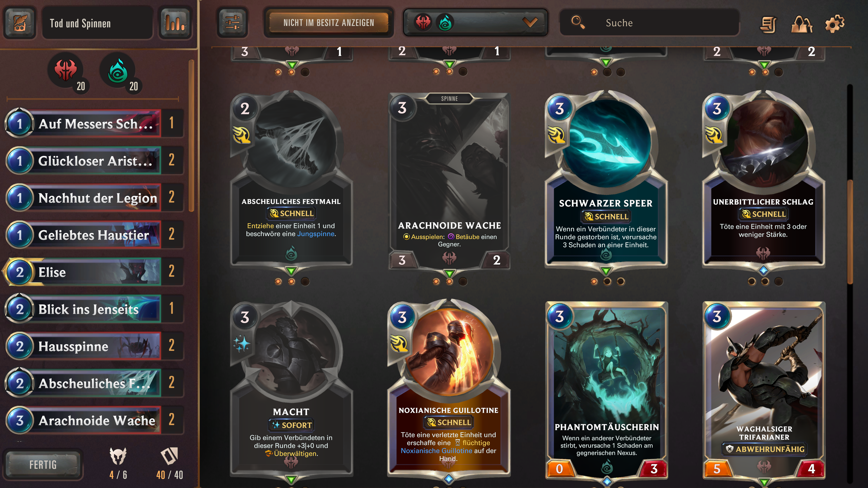This screenshot has width=868, height=488.
Task: Toggle Shadow Isles filter in region dropdown
Action: [x=445, y=23]
